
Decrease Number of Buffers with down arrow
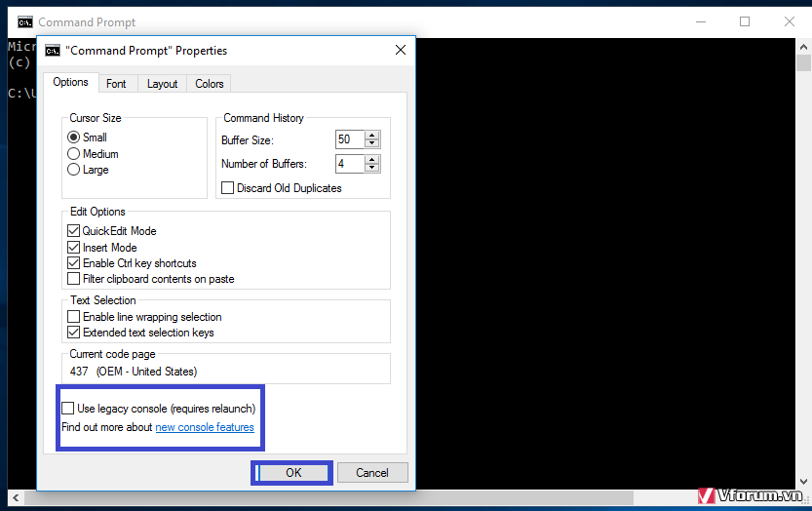click(371, 168)
